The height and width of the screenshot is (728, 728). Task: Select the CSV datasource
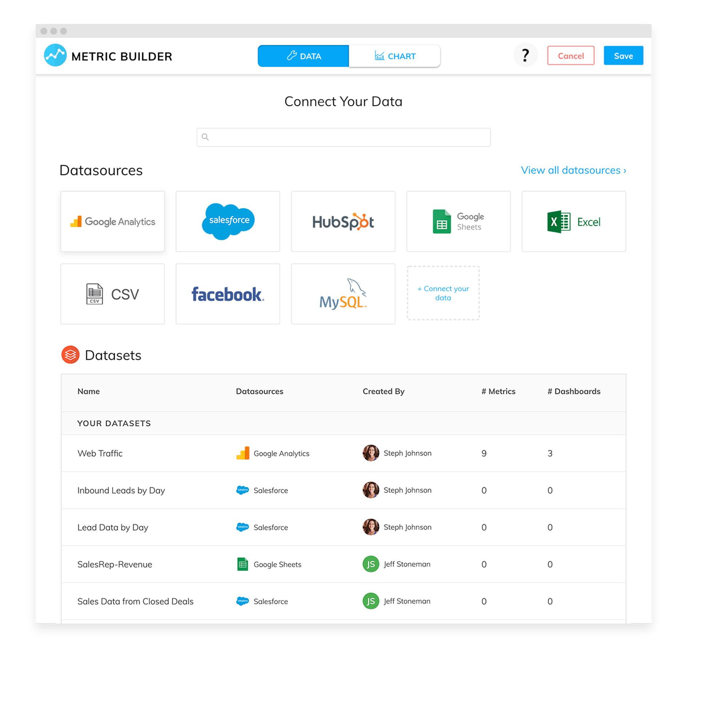click(x=112, y=294)
